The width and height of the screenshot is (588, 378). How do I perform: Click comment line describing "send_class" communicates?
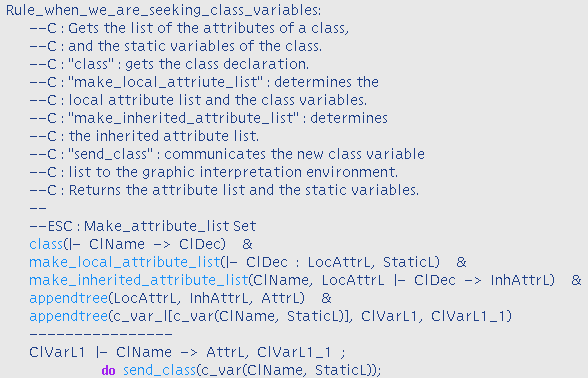pos(227,154)
